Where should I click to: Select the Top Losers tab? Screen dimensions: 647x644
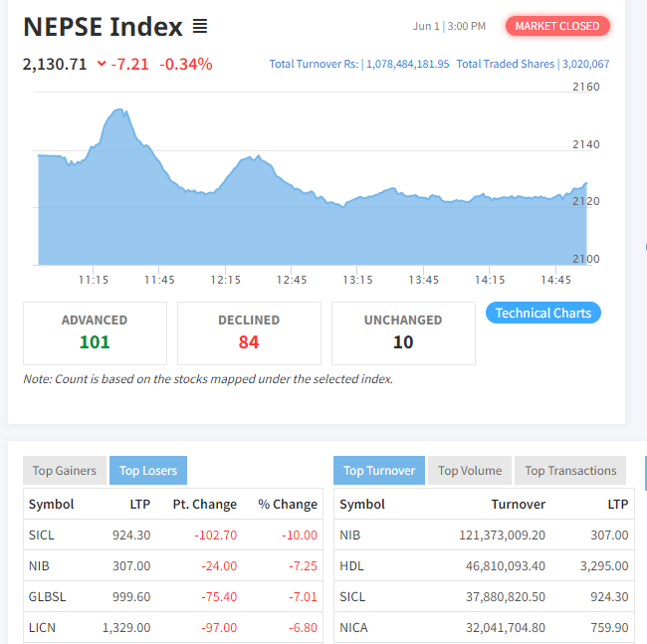click(x=148, y=471)
